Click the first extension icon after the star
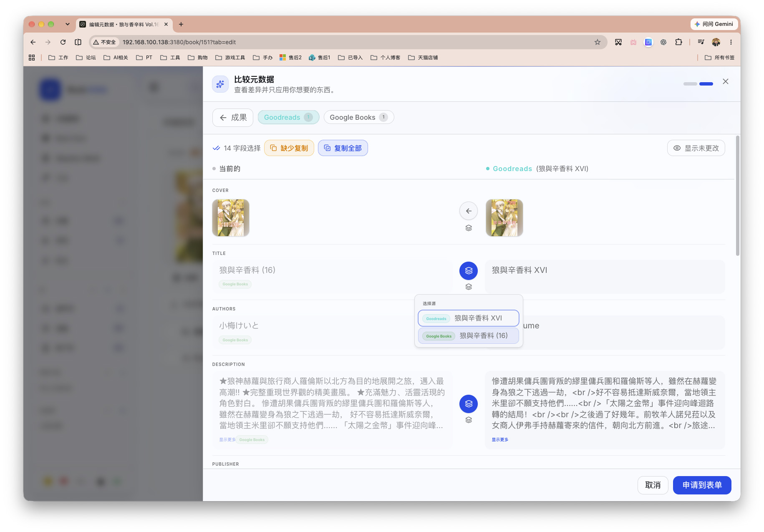 click(x=618, y=42)
